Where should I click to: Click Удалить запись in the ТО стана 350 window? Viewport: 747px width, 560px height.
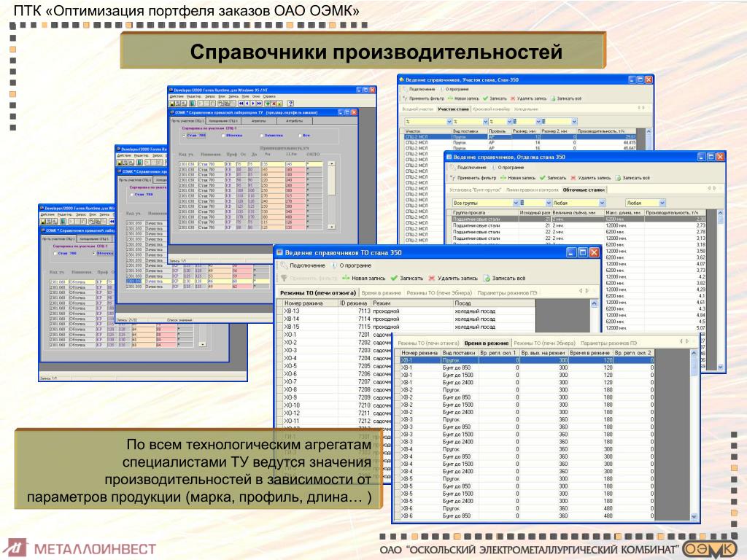point(452,278)
